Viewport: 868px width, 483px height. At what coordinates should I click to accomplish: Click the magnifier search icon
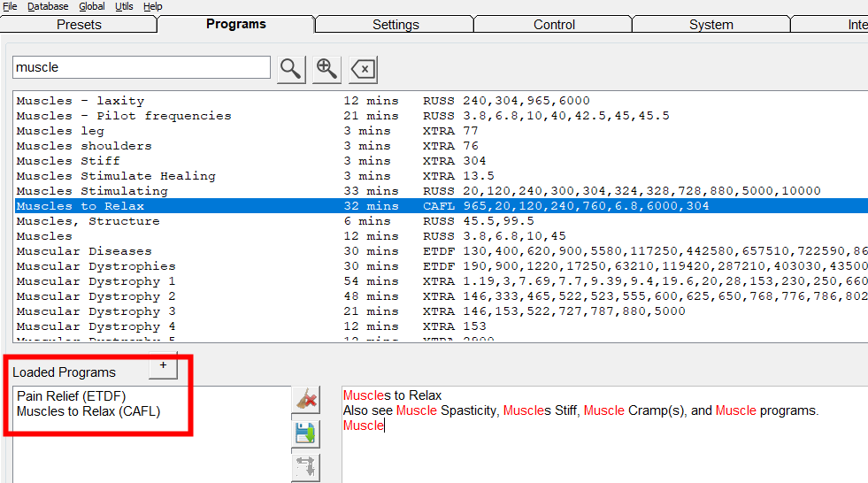(x=291, y=69)
